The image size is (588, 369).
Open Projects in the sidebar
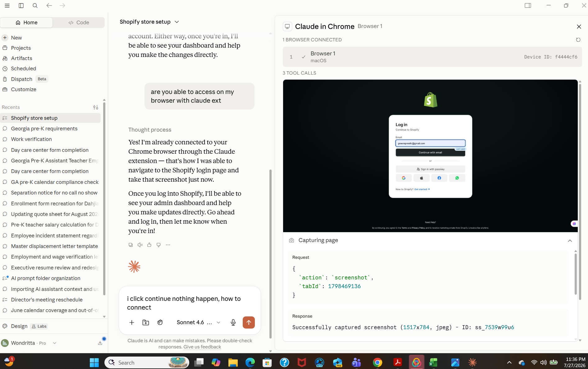[21, 48]
